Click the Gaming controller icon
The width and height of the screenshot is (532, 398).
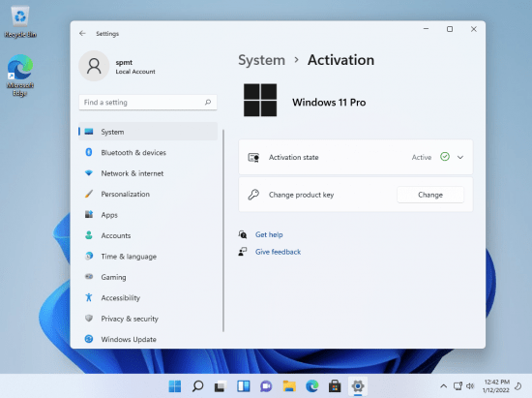click(x=89, y=276)
